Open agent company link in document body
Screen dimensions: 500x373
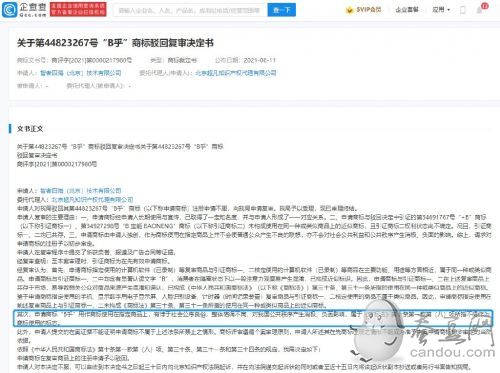[x=92, y=199]
